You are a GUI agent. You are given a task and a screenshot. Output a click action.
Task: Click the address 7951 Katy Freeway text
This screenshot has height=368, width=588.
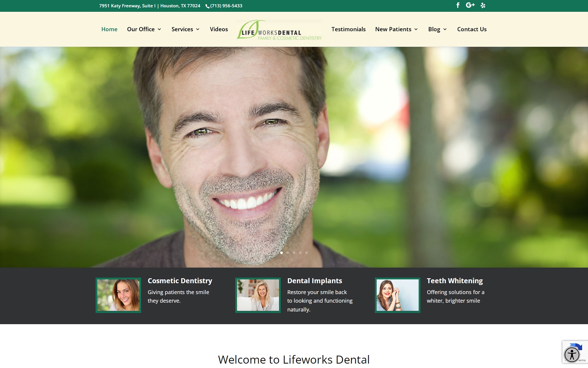pos(150,6)
